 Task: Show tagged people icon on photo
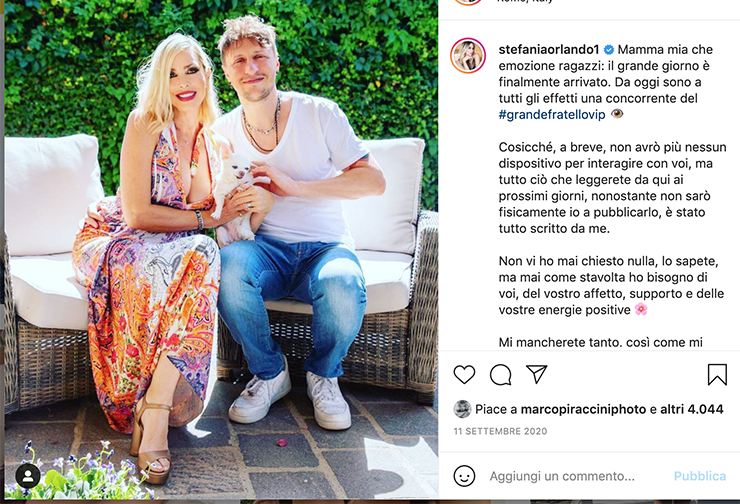[x=28, y=476]
